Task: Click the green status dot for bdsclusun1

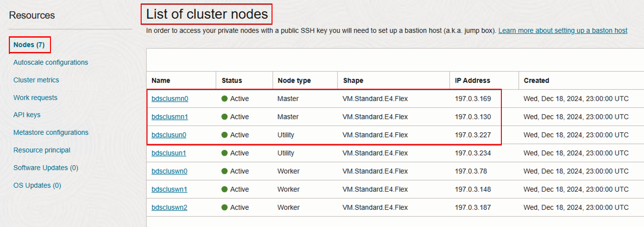Action: [x=225, y=153]
